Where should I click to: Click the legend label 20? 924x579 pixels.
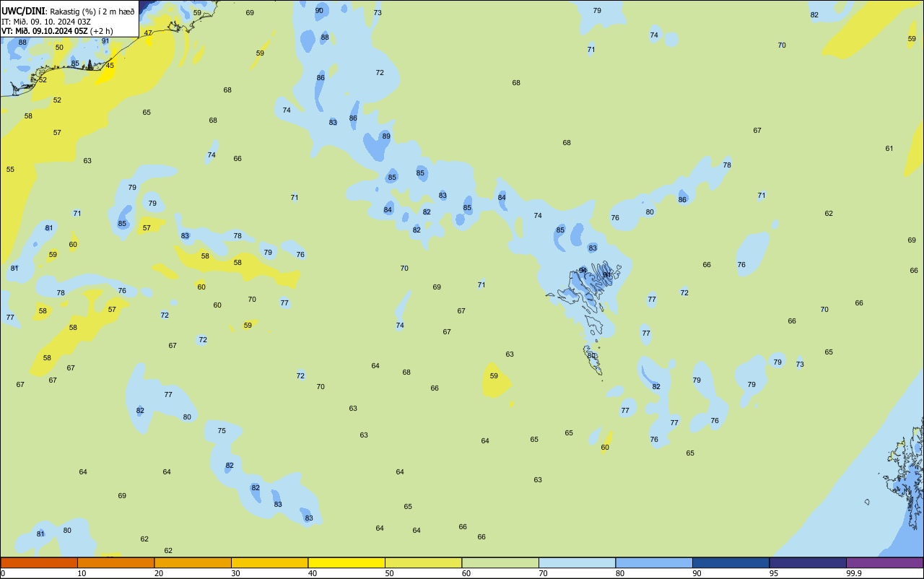click(x=158, y=573)
